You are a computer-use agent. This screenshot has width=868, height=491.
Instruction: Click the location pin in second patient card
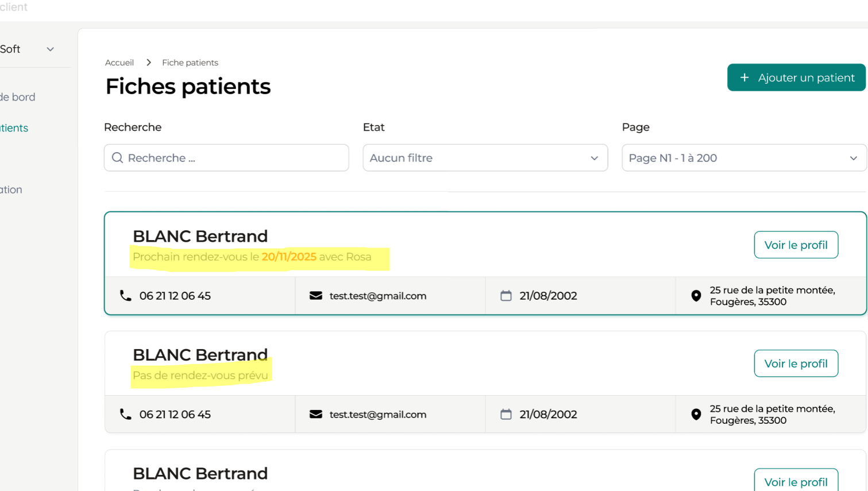click(x=696, y=414)
